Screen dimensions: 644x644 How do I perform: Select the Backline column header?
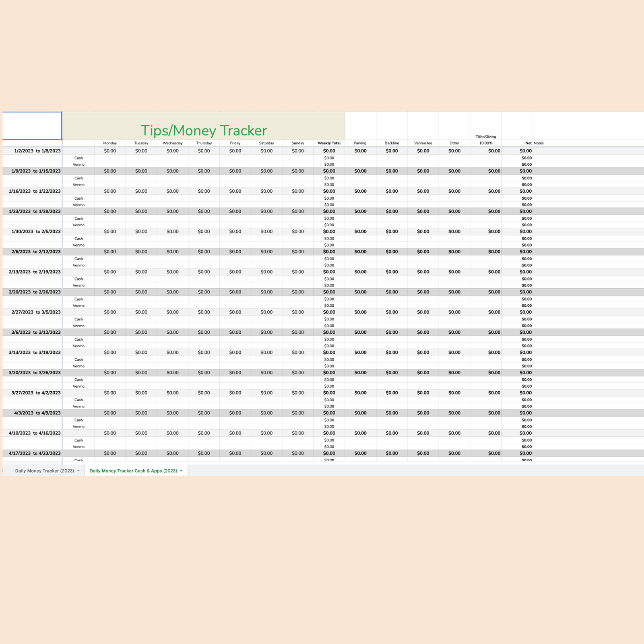392,143
